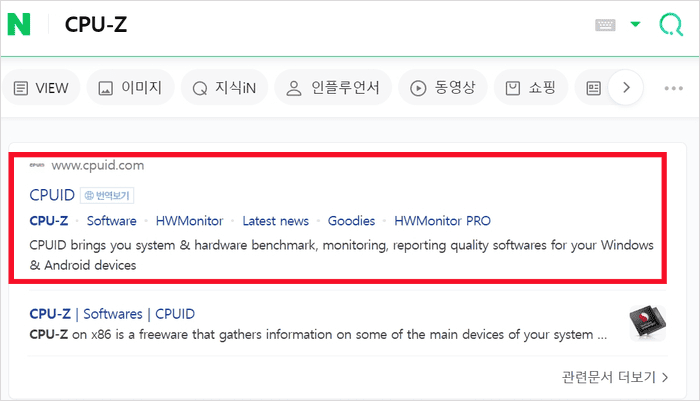Screen dimensions: 700x401
Task: Open the Goodies sublink
Action: (351, 221)
